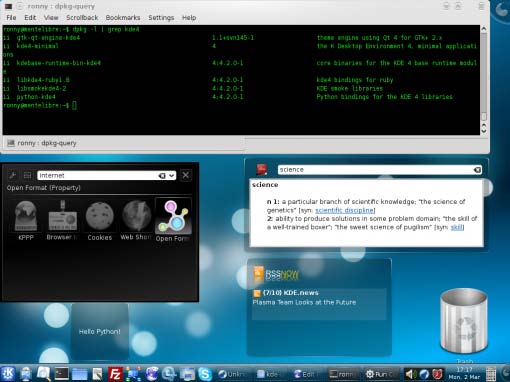This screenshot has width=510, height=382.
Task: Expand the Internet category dropdown arrow
Action: coord(172,175)
